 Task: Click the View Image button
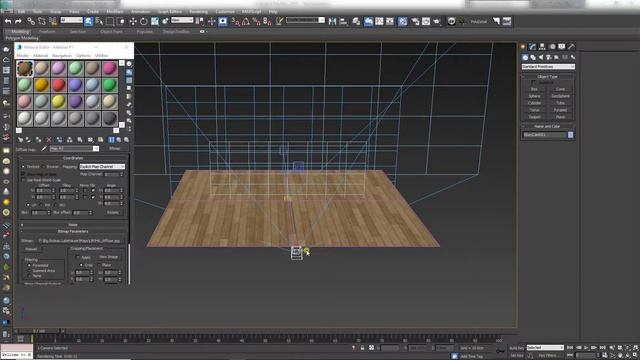tap(108, 257)
